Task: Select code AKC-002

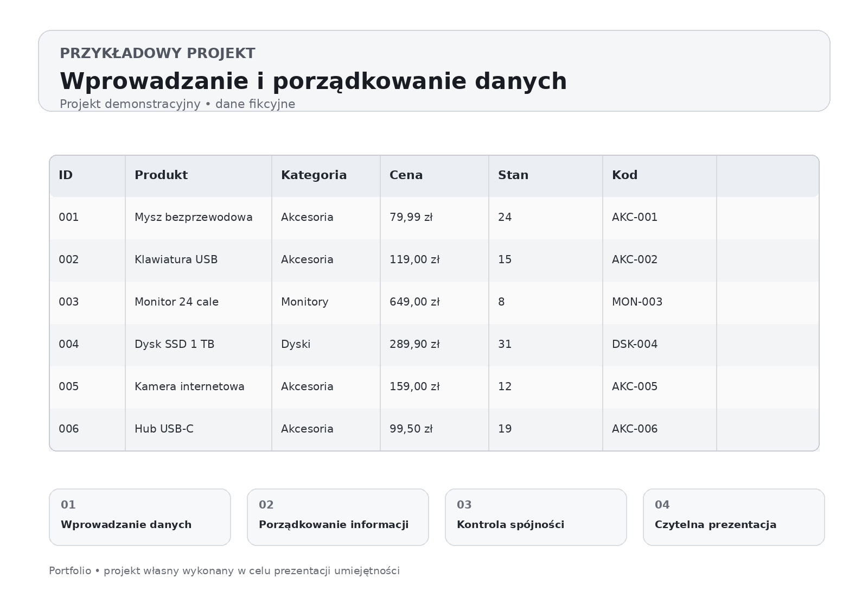Action: 635,260
